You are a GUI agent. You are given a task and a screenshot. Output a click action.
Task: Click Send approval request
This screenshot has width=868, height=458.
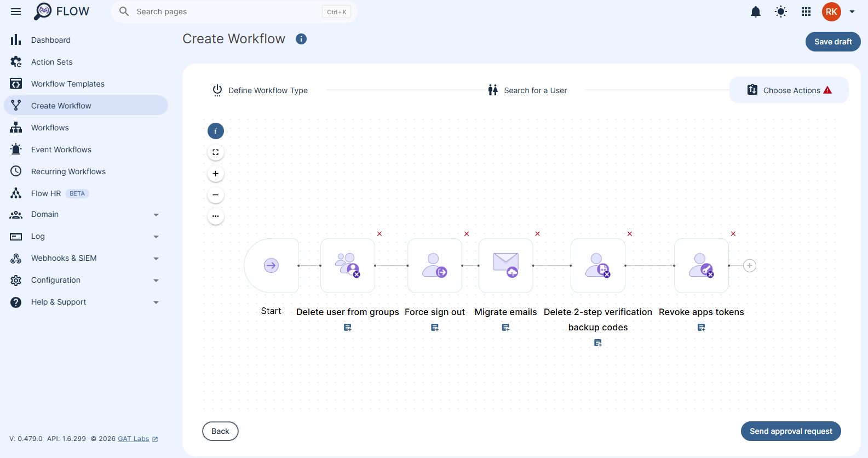pyautogui.click(x=791, y=431)
